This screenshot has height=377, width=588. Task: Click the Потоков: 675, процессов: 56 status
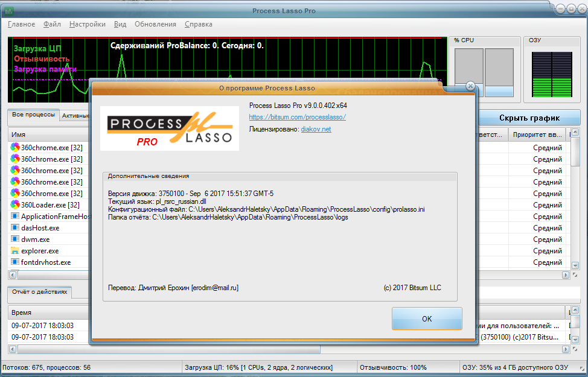click(46, 367)
